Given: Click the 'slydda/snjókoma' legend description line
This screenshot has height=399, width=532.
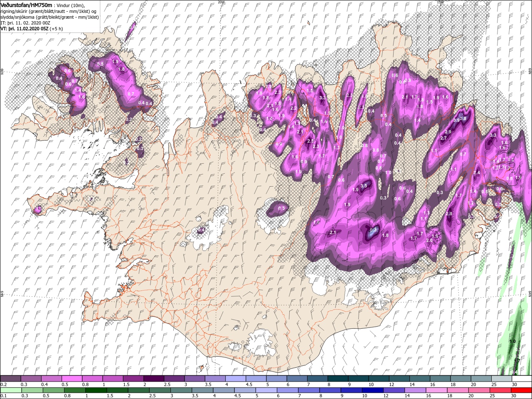Looking at the screenshot, I should 49,17.
